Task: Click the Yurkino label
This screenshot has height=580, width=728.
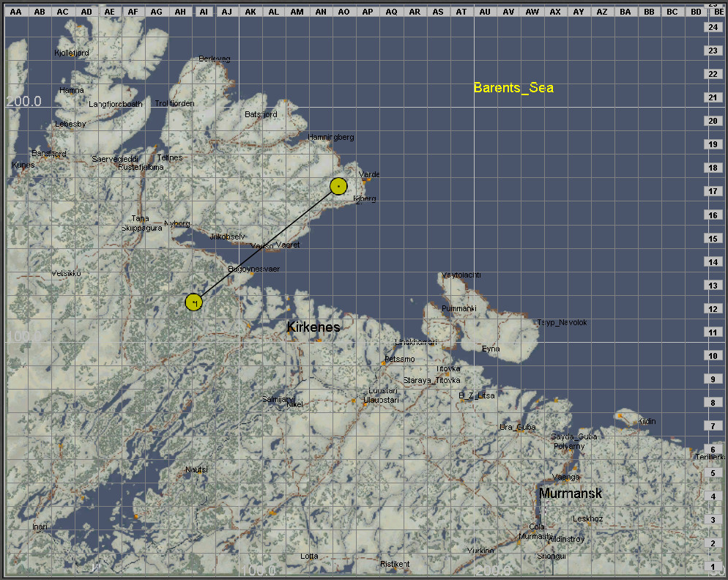Action: [480, 551]
